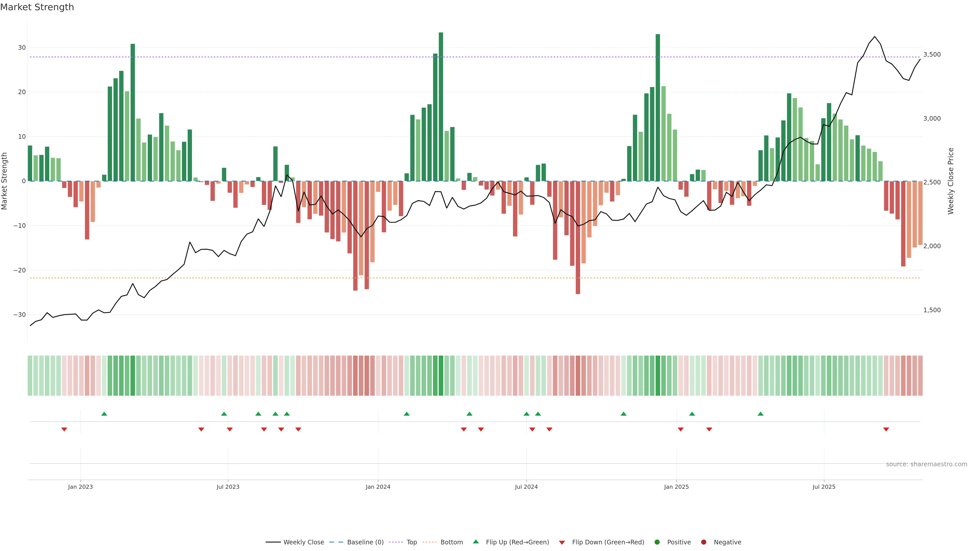Image resolution: width=980 pixels, height=551 pixels.
Task: Click the first red flip-down triangle marker
Action: (x=64, y=429)
